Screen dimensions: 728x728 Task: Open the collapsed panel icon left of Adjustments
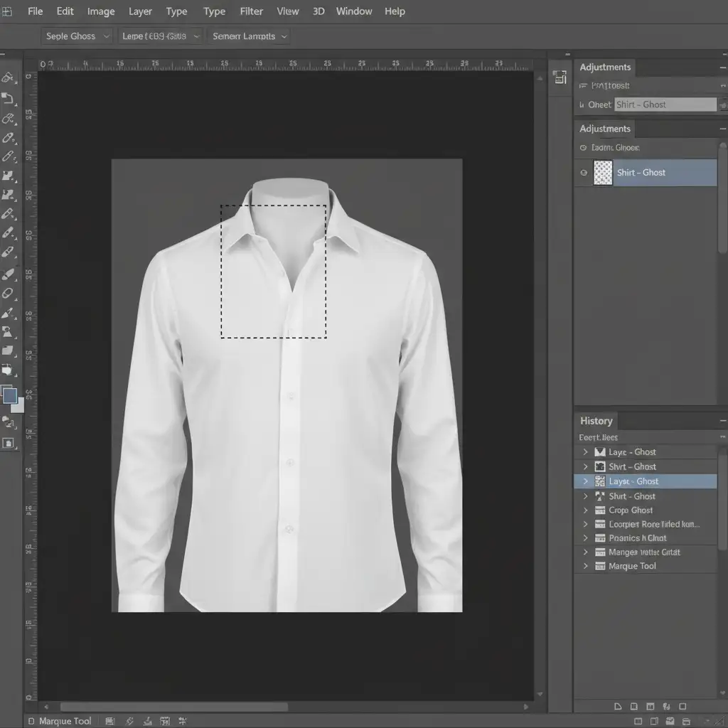coord(560,77)
